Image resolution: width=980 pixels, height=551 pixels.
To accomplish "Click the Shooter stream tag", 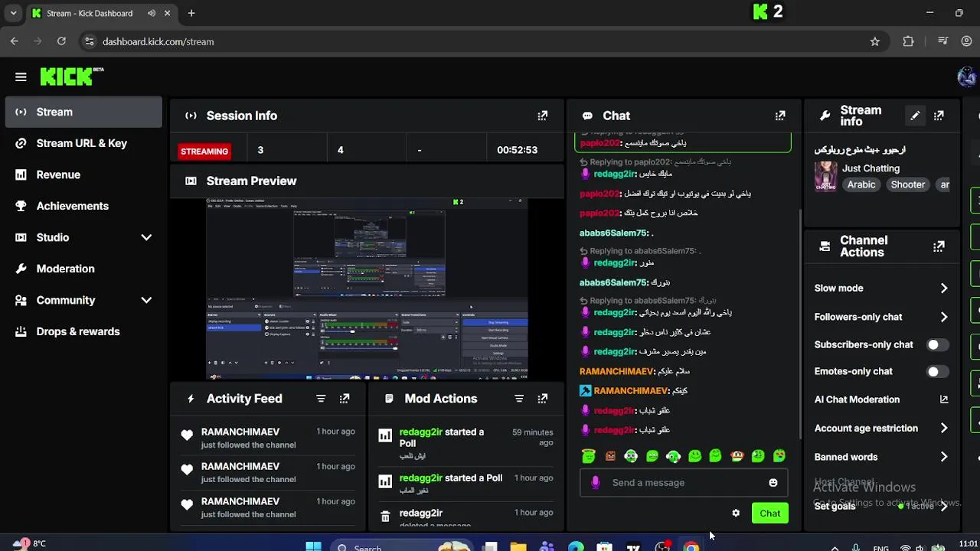I will [908, 184].
